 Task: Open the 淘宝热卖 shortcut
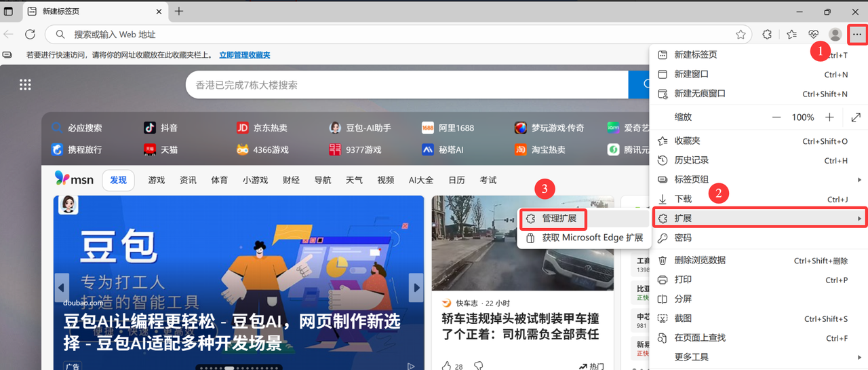pos(540,149)
